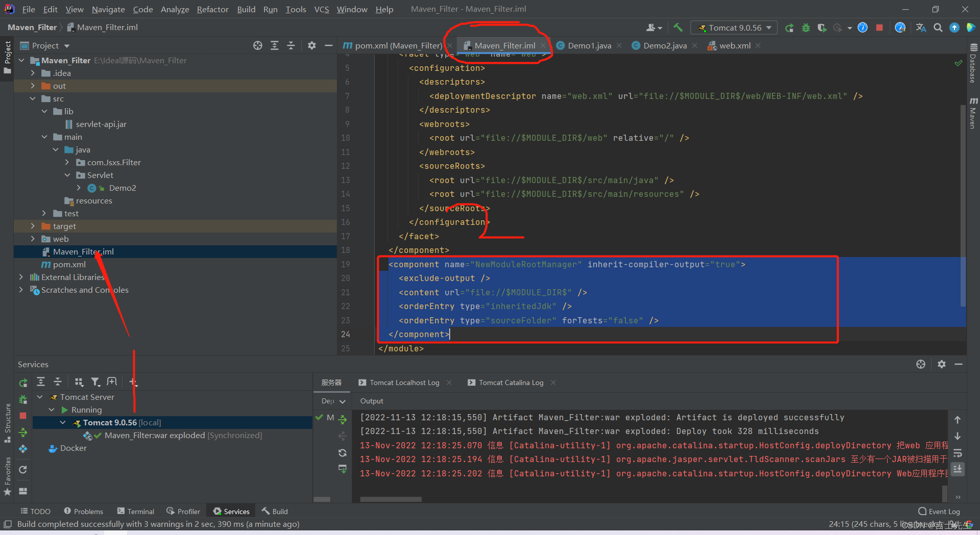Image resolution: width=980 pixels, height=535 pixels.
Task: Switch to the Demo1.java editor tab
Action: pos(589,45)
